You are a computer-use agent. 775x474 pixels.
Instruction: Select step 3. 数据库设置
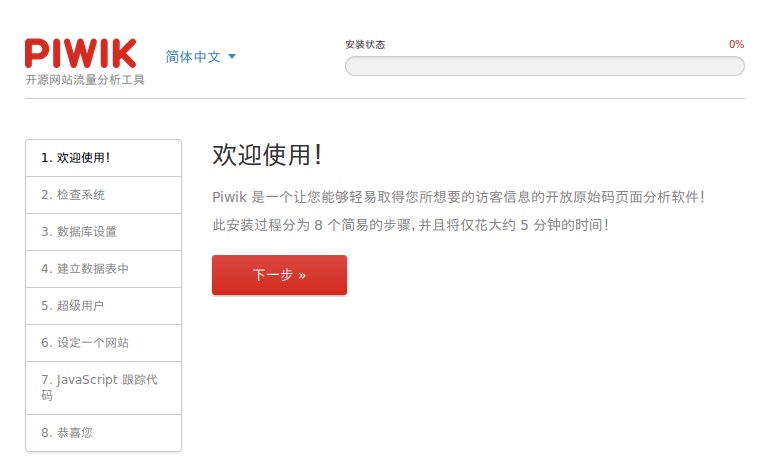click(103, 232)
